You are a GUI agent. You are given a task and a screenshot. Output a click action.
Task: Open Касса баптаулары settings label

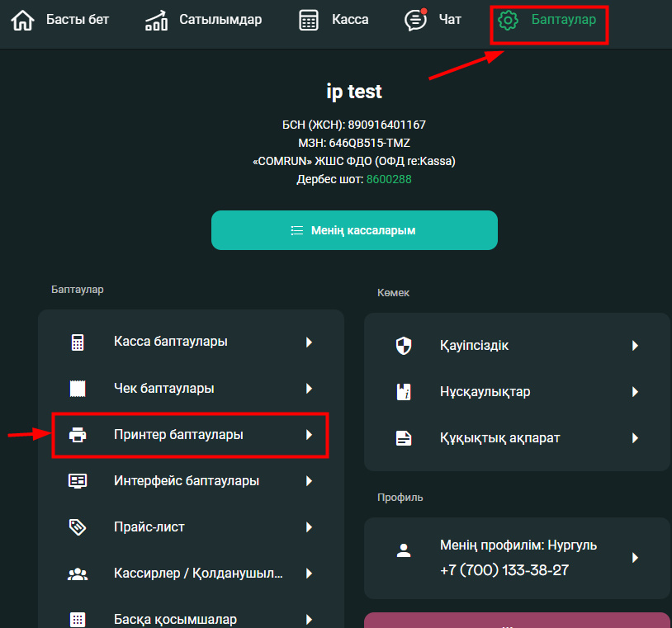click(x=171, y=342)
